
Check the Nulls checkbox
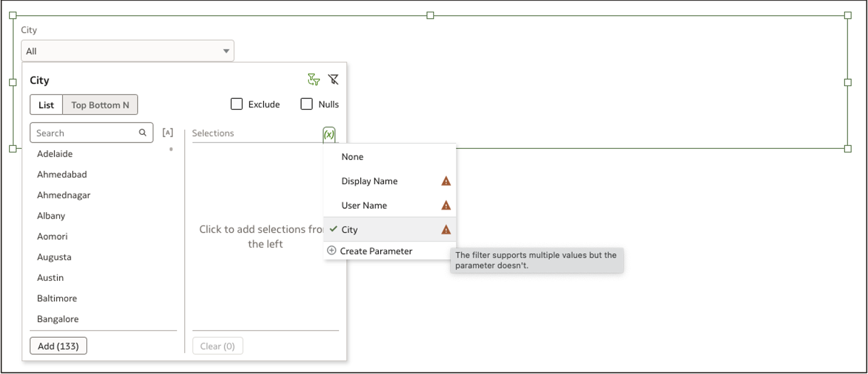click(306, 104)
